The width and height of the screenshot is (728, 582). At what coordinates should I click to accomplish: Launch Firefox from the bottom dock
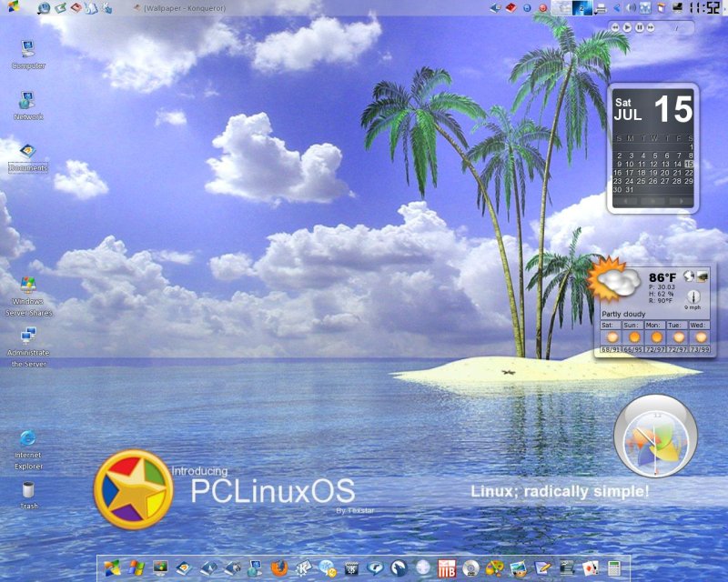[x=279, y=568]
